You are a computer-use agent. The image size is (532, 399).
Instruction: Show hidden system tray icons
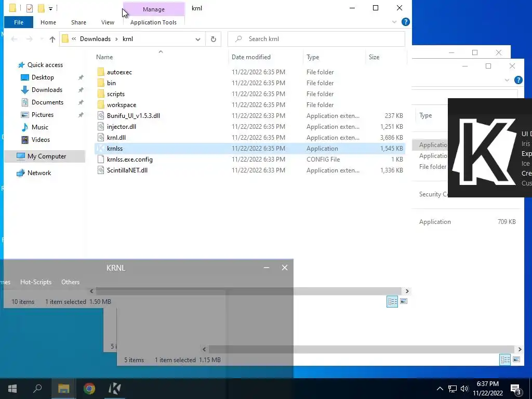[x=440, y=389]
